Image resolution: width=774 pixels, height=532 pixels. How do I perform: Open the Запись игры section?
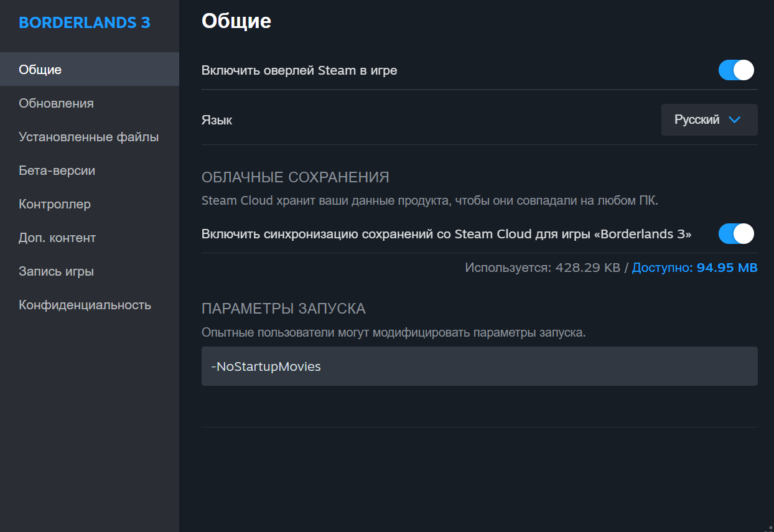click(x=90, y=271)
